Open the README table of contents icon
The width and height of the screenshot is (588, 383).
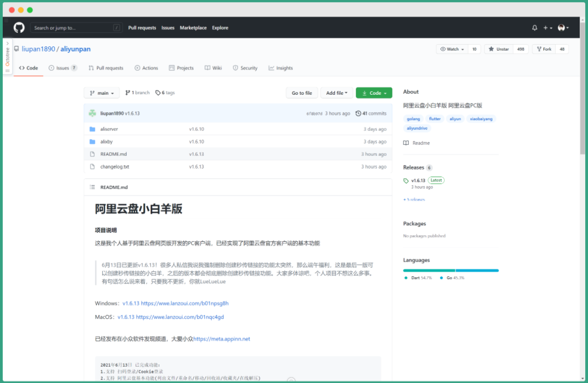click(x=92, y=187)
